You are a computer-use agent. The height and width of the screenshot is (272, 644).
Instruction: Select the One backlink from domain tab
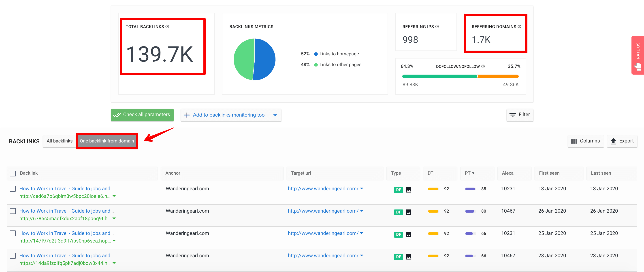pos(107,141)
